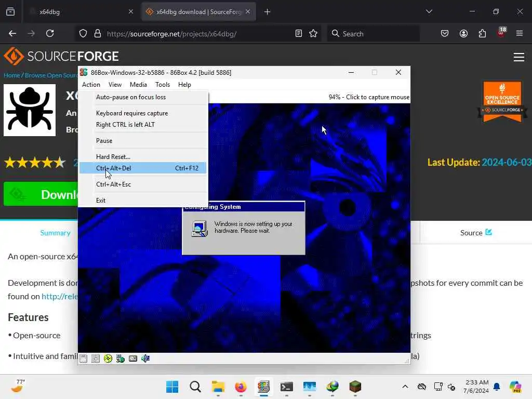Click the sourceforge.net URL address field
The width and height of the screenshot is (532, 399).
pyautogui.click(x=198, y=34)
